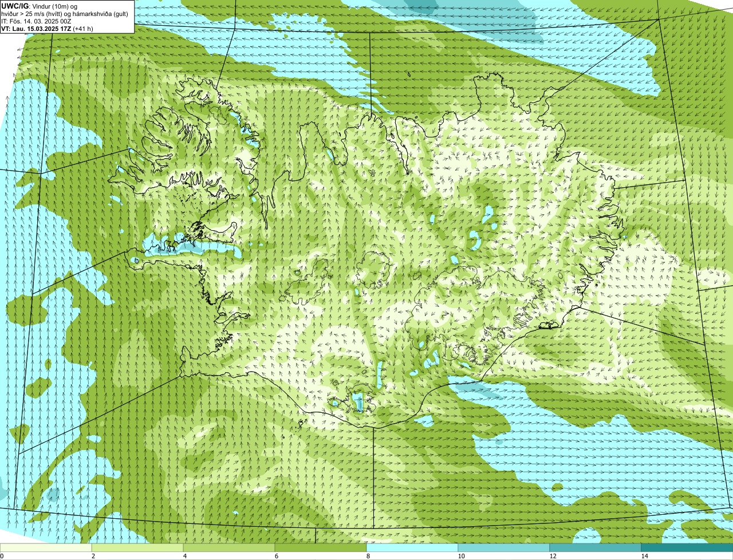This screenshot has height=560, width=733.
Task: Select the 12–14 m/s teal legend band
Action: pyautogui.click(x=596, y=547)
